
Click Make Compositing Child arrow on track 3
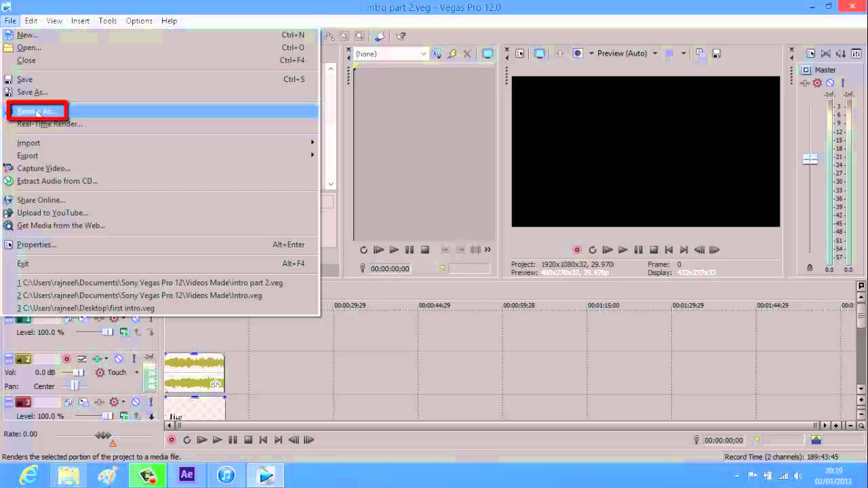[151, 416]
